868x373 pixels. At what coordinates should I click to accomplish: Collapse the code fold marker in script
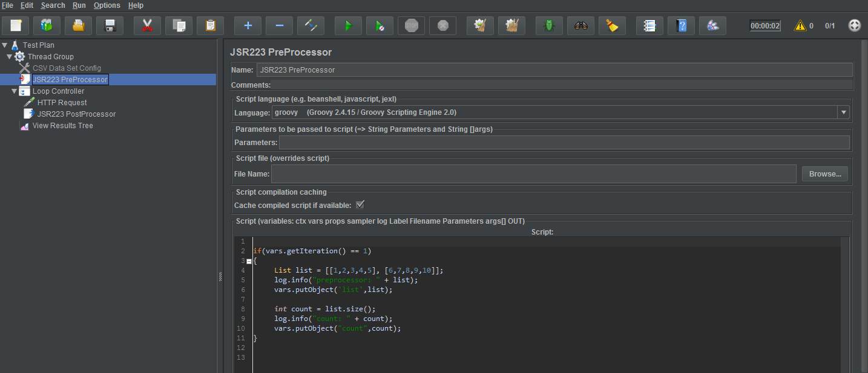point(249,261)
